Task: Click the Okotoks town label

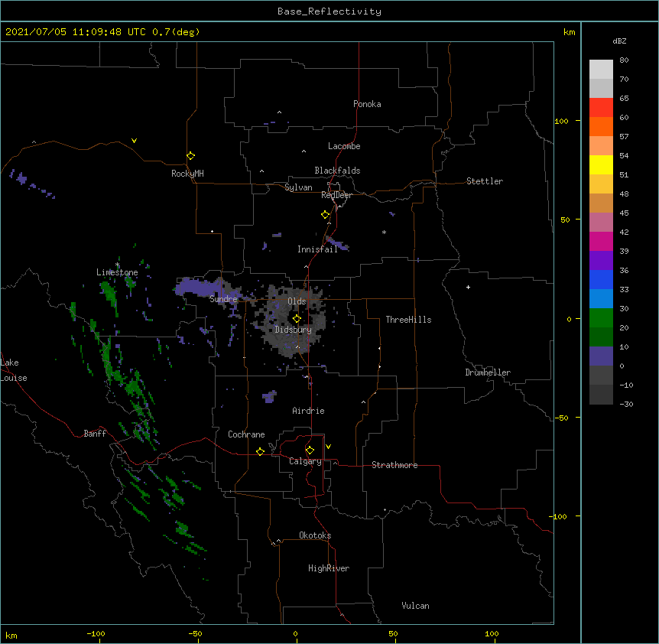Action: pos(315,535)
